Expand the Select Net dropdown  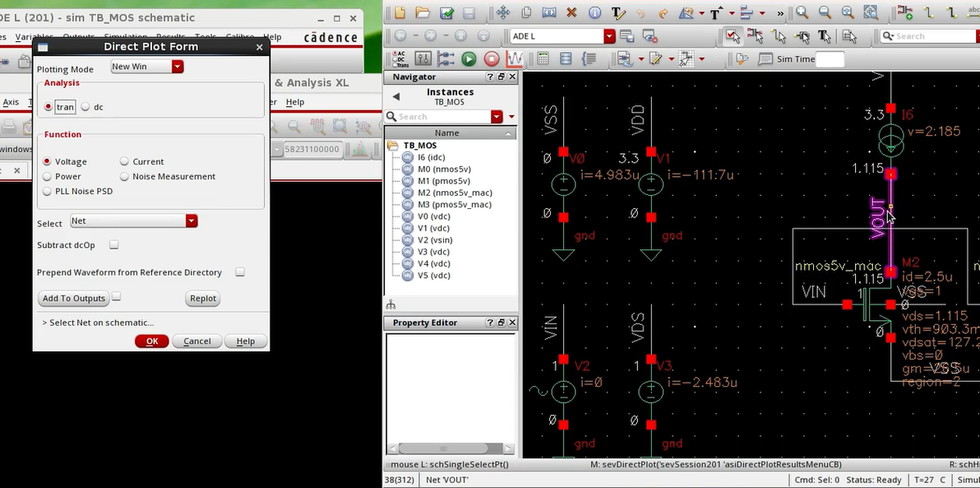coord(192,221)
